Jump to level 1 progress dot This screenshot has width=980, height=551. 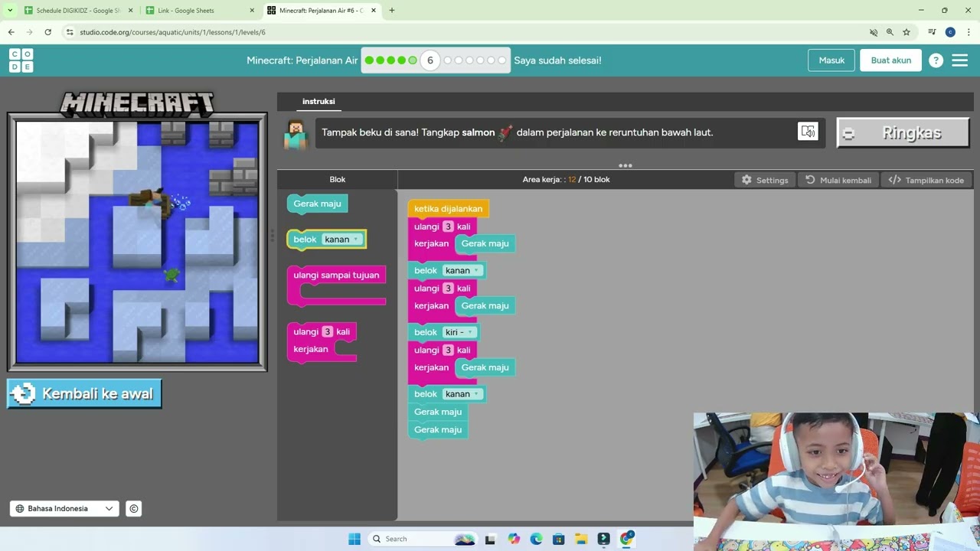point(369,60)
